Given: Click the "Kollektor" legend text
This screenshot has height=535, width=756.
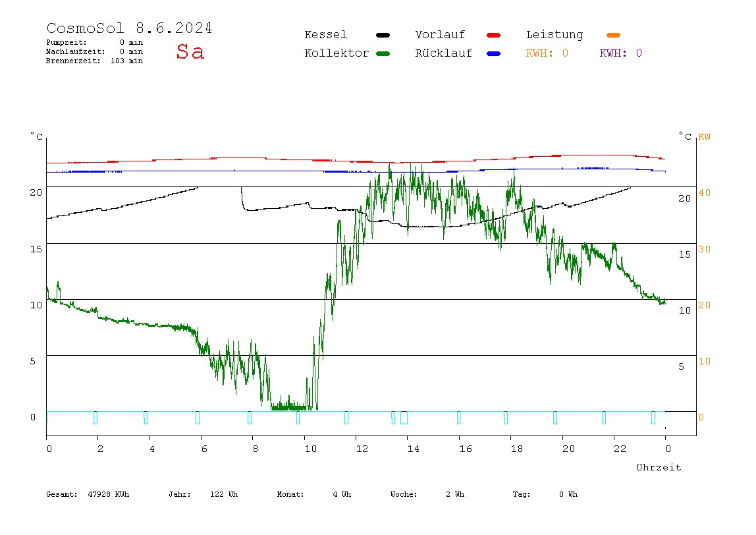Looking at the screenshot, I should click(337, 53).
